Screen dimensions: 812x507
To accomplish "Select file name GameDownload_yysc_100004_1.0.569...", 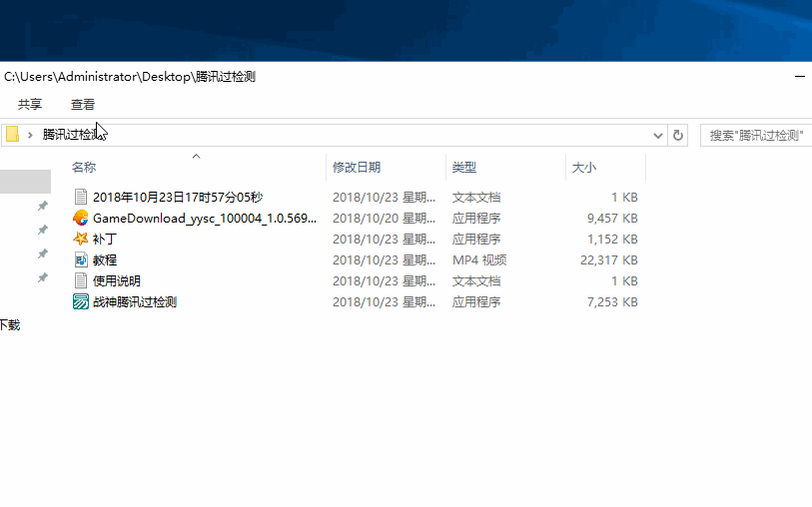I will [205, 219].
